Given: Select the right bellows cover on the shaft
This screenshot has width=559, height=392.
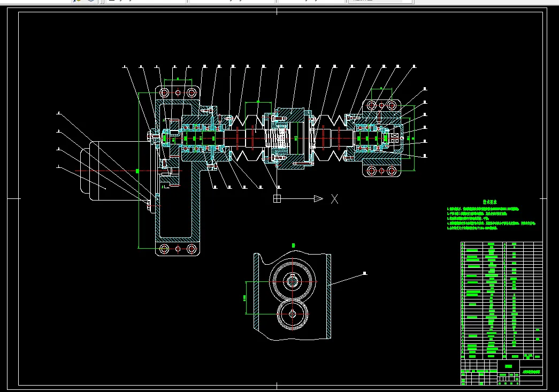Looking at the screenshot, I should point(330,137).
